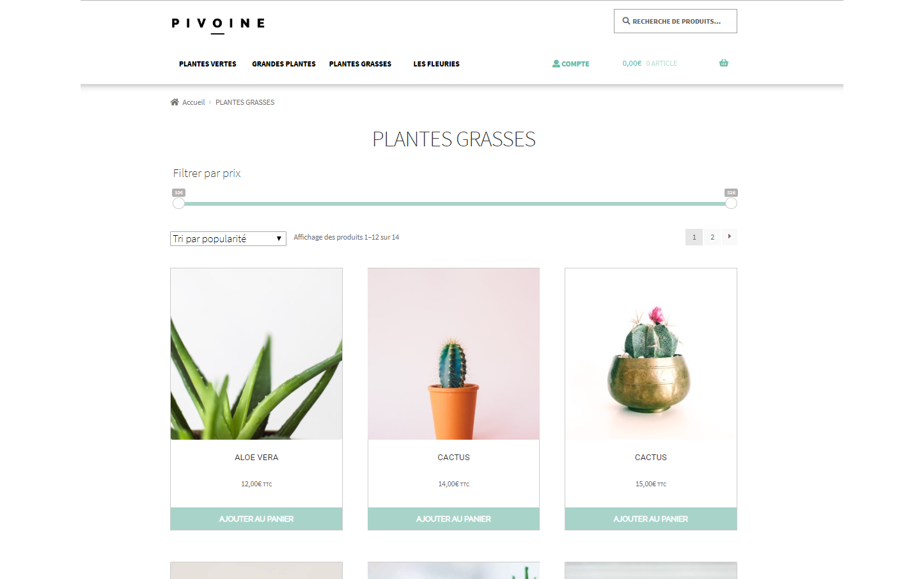Click the PIVOINE logo
The height and width of the screenshot is (579, 924).
click(217, 24)
